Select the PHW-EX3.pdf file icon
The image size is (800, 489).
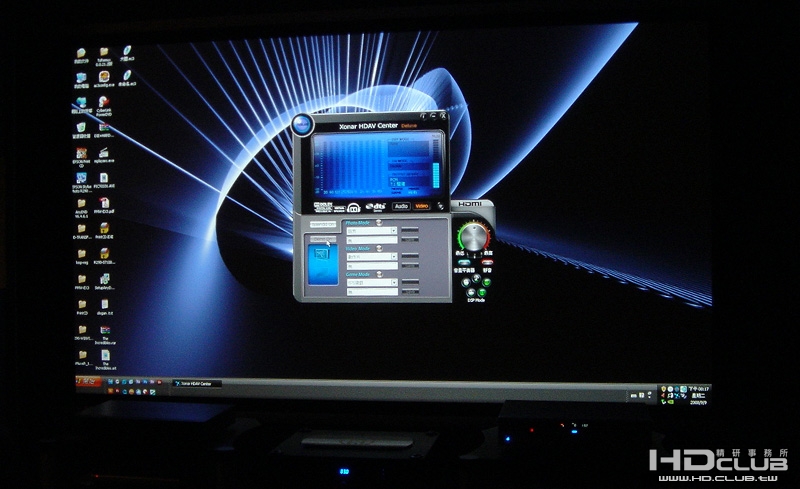(x=104, y=205)
